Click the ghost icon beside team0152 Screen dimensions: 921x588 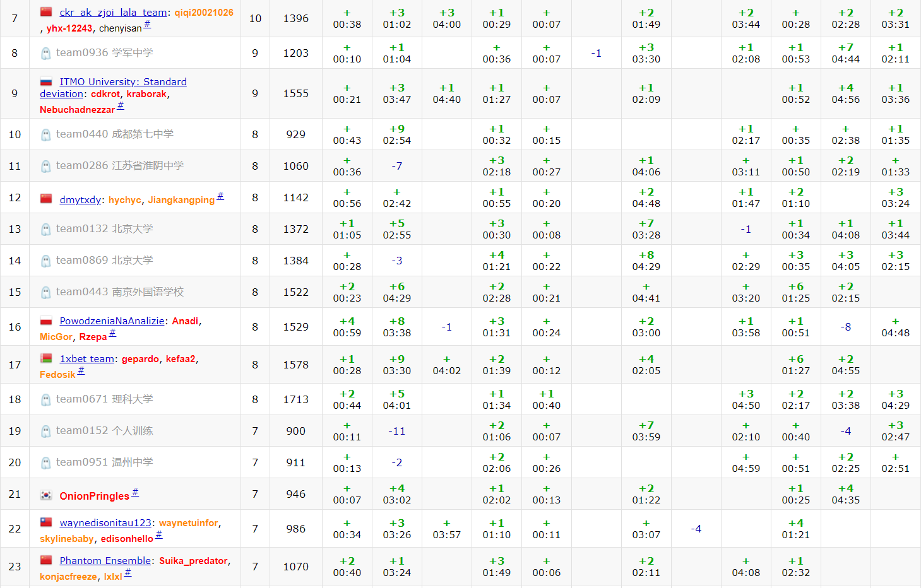[x=45, y=432]
